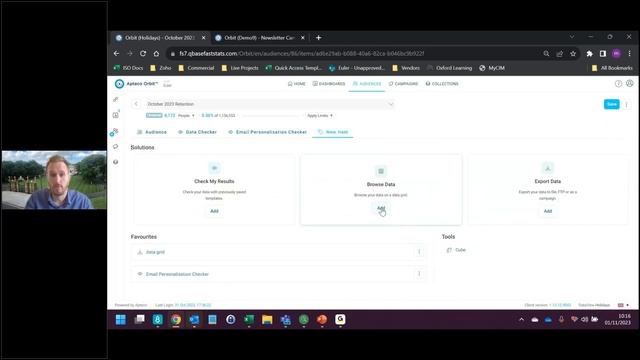Open the Cube tool

point(456,250)
